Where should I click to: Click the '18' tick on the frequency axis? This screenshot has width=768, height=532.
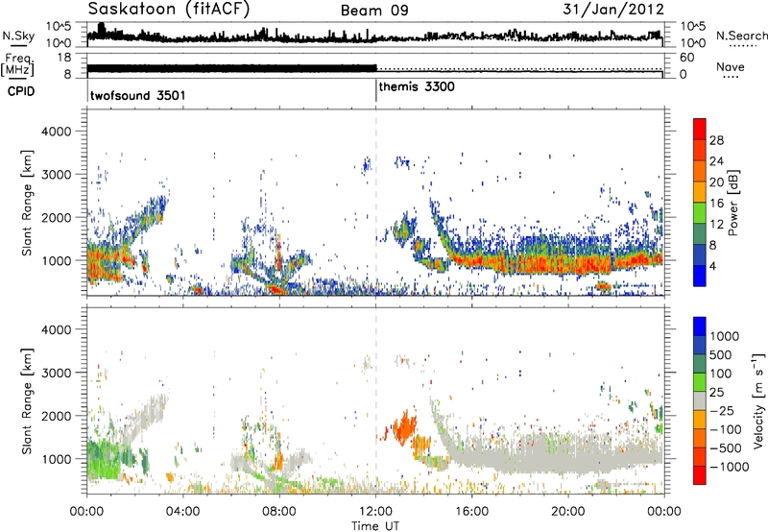pos(64,58)
